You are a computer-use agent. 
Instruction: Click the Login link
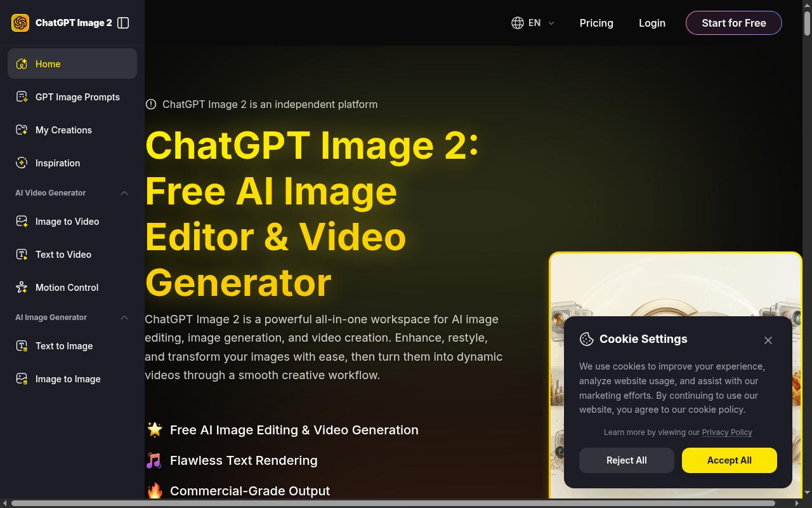click(x=652, y=23)
